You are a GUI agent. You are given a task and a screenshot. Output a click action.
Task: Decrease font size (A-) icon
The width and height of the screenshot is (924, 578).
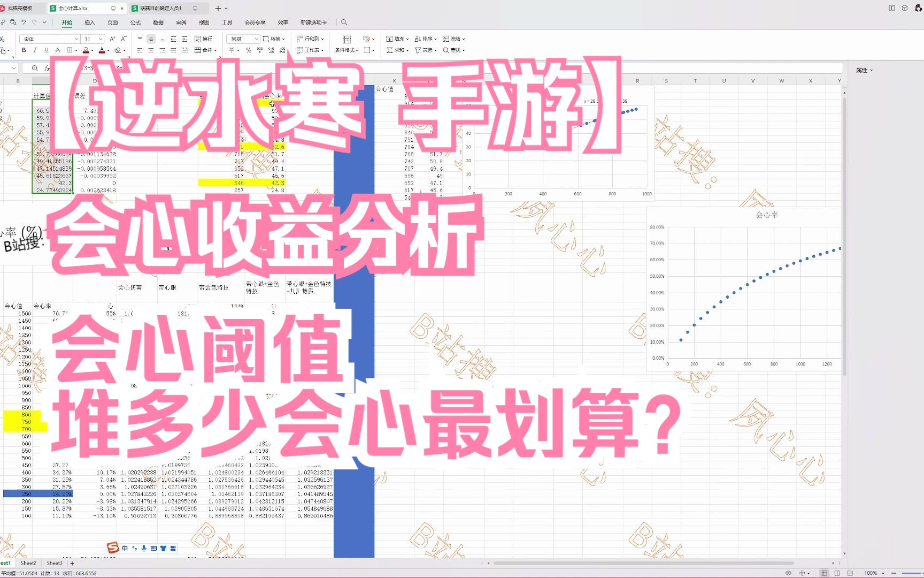(x=124, y=39)
